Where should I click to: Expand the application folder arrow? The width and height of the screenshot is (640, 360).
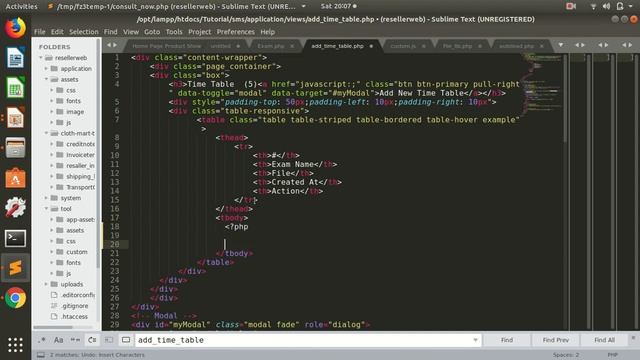pos(46,69)
